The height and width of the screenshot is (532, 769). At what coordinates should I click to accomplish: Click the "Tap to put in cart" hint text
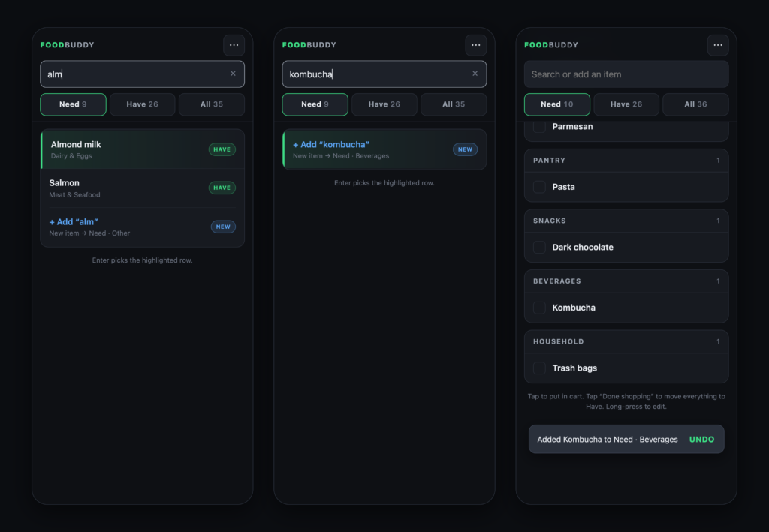[626, 401]
